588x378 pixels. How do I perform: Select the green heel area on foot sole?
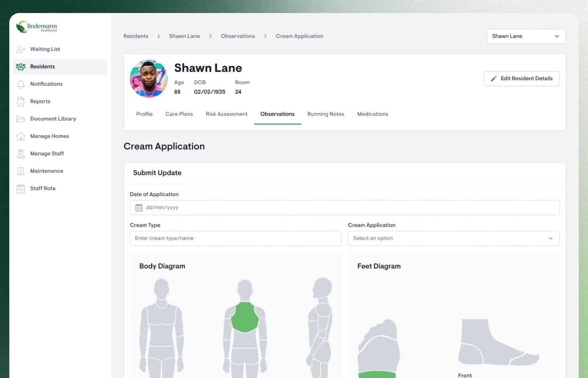377,374
